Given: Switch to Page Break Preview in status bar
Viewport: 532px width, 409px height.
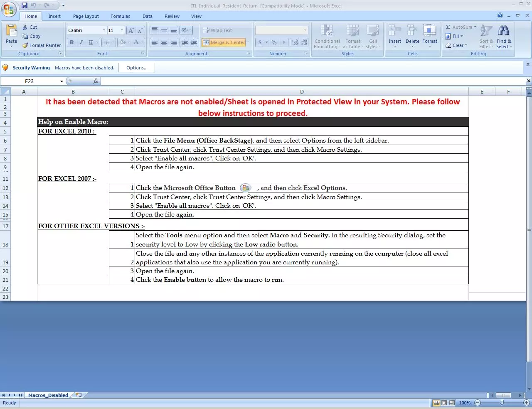Looking at the screenshot, I should (x=451, y=403).
